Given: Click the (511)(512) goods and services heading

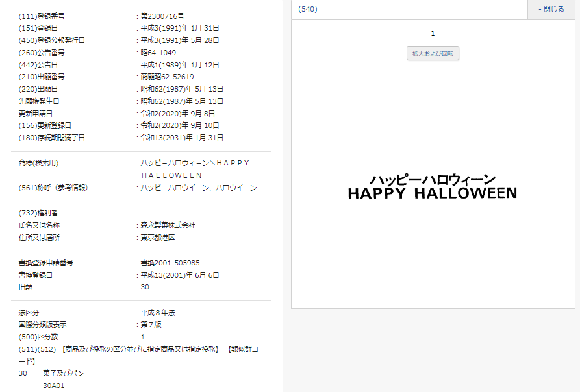Looking at the screenshot, I should pyautogui.click(x=138, y=355).
